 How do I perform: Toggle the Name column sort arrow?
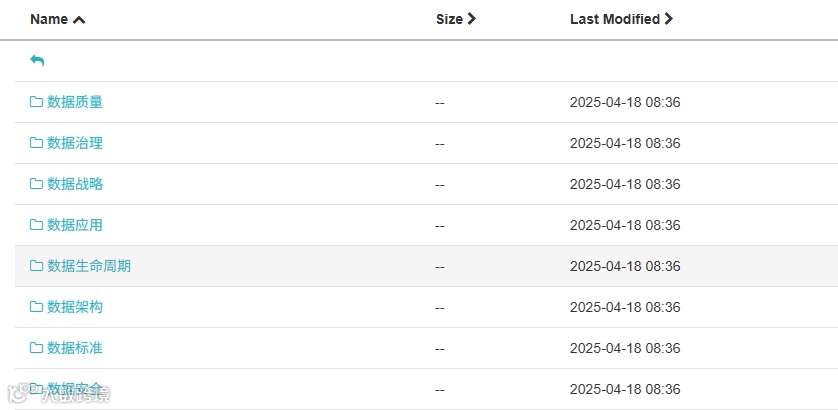(x=79, y=19)
